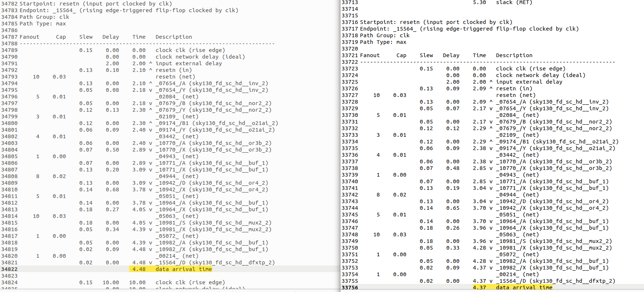Click line number 33756 in right pane
644x292 pixels.
pos(350,288)
